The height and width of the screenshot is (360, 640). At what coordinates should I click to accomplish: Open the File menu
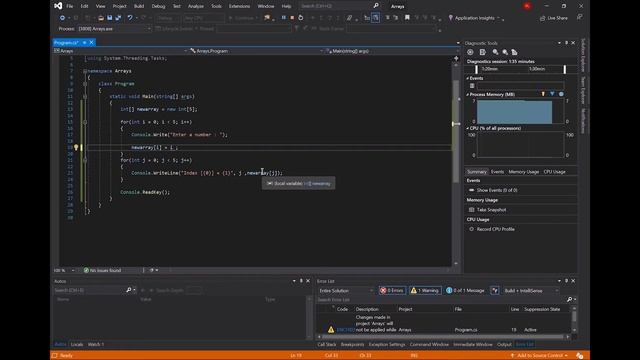(70, 6)
